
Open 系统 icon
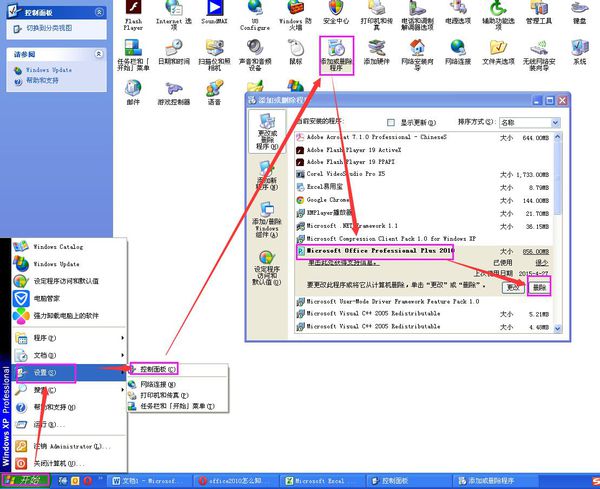[579, 53]
